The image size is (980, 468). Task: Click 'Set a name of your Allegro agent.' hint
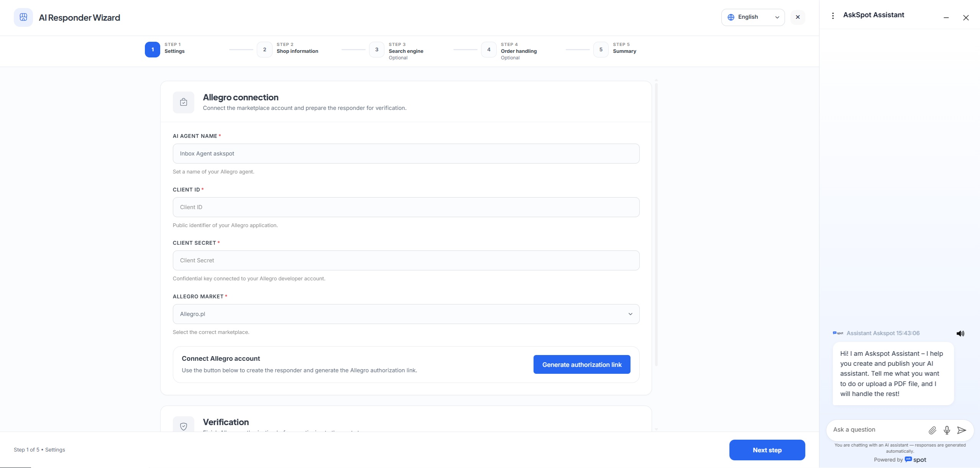point(213,172)
